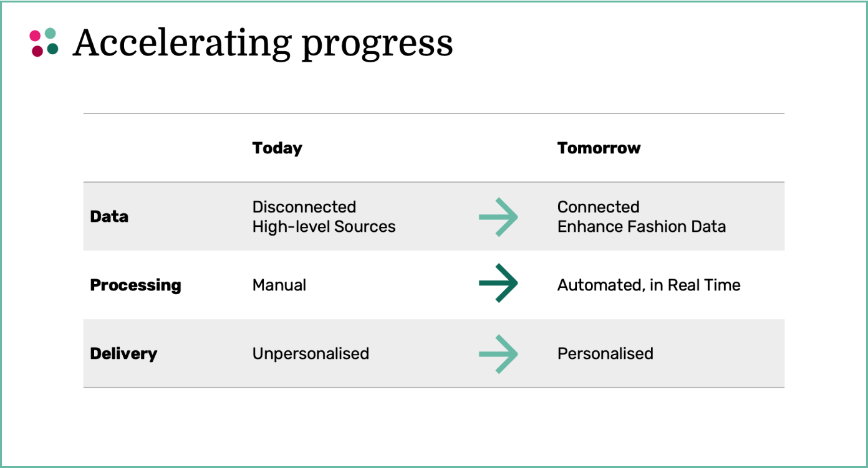The width and height of the screenshot is (868, 468).
Task: Click the Connected text in Tomorrow column
Action: point(599,207)
